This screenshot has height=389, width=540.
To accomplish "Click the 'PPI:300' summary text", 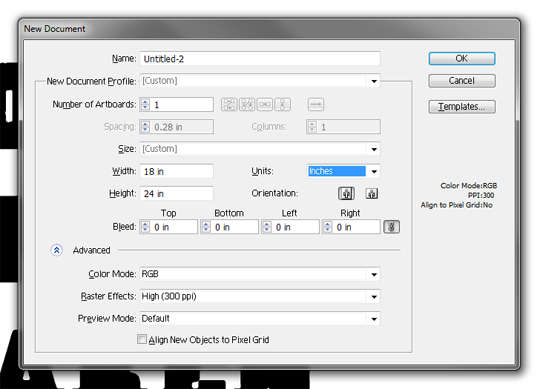I will coord(481,195).
